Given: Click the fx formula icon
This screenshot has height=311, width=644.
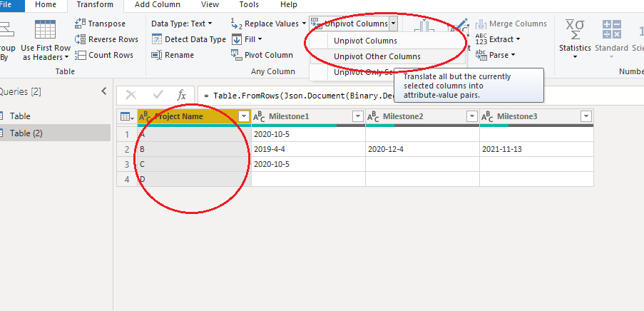Looking at the screenshot, I should tap(182, 96).
